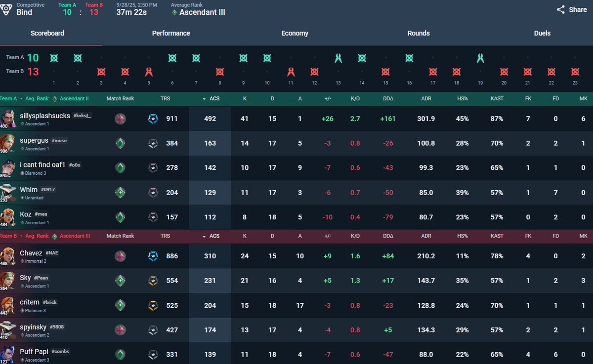
Task: Click Chavez ACS value 310
Action: coord(210,256)
